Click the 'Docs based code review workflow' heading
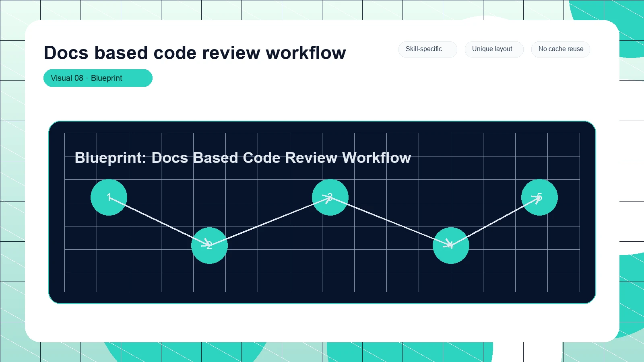Image resolution: width=644 pixels, height=362 pixels. coord(195,53)
